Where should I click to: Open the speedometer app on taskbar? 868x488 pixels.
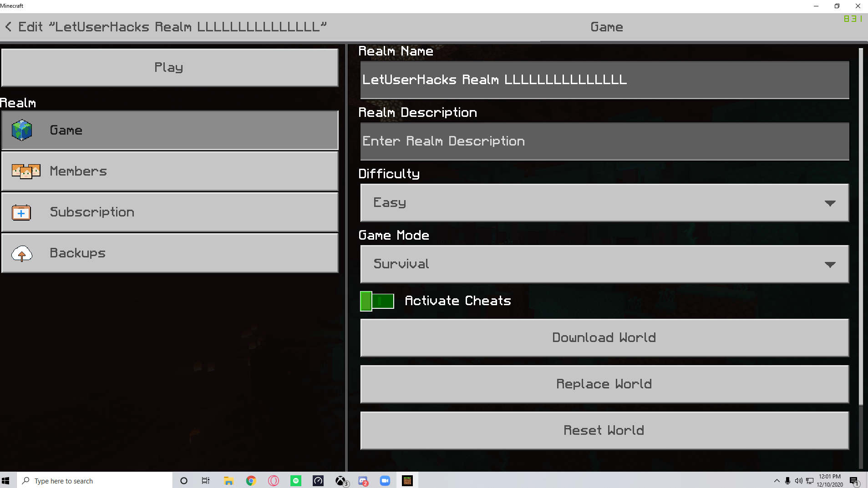[x=318, y=481]
